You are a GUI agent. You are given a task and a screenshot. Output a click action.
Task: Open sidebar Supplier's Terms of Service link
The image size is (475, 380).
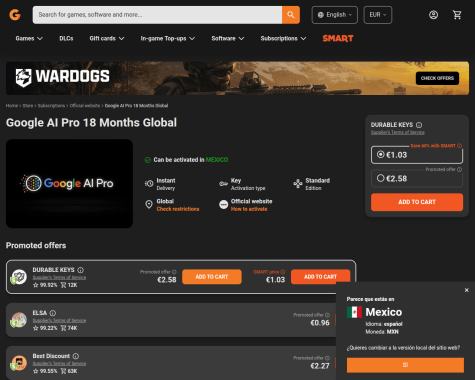point(398,132)
